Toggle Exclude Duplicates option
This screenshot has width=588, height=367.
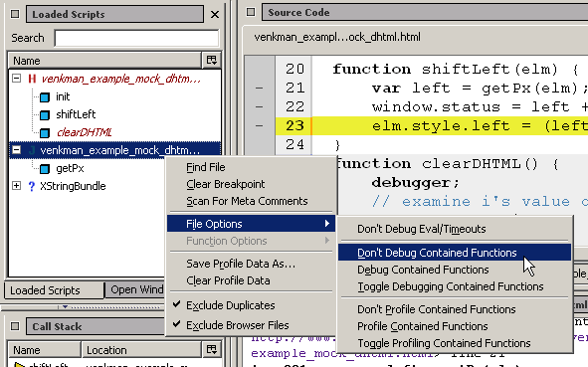[252, 305]
